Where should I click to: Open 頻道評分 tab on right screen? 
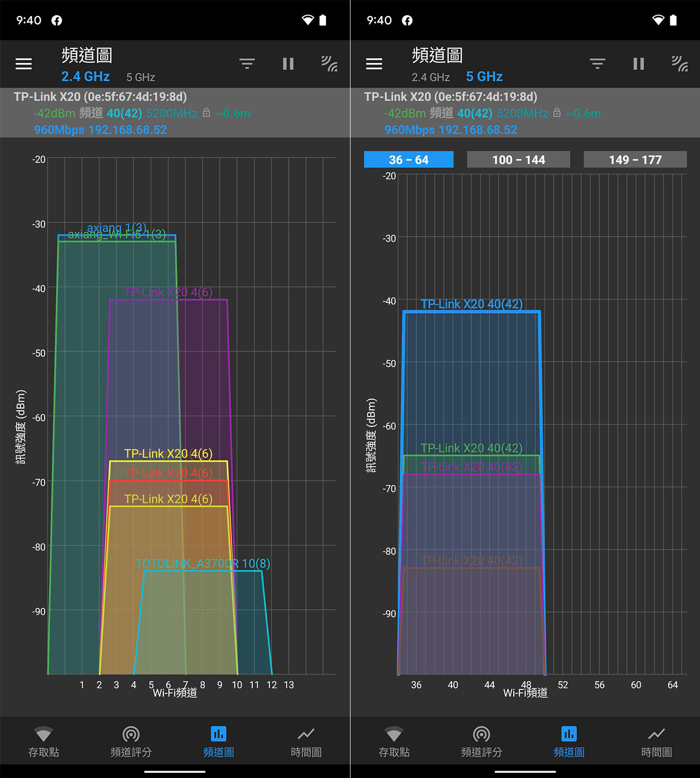click(x=482, y=742)
